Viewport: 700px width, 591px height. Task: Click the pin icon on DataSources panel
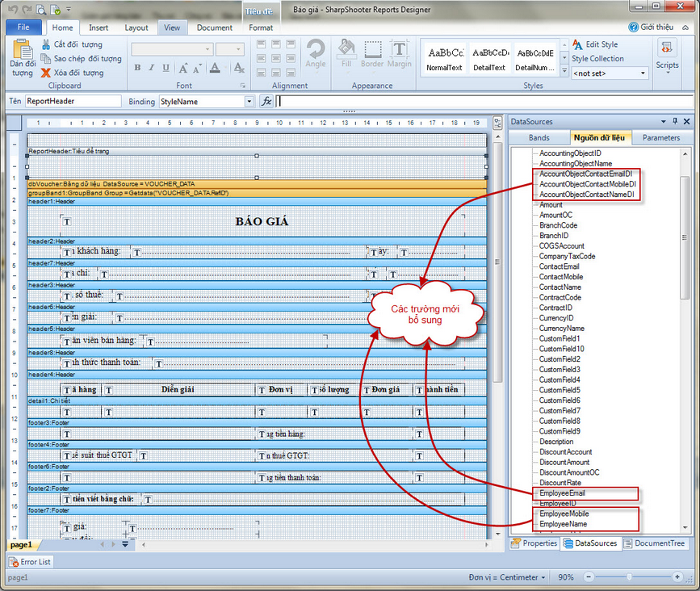(x=675, y=121)
